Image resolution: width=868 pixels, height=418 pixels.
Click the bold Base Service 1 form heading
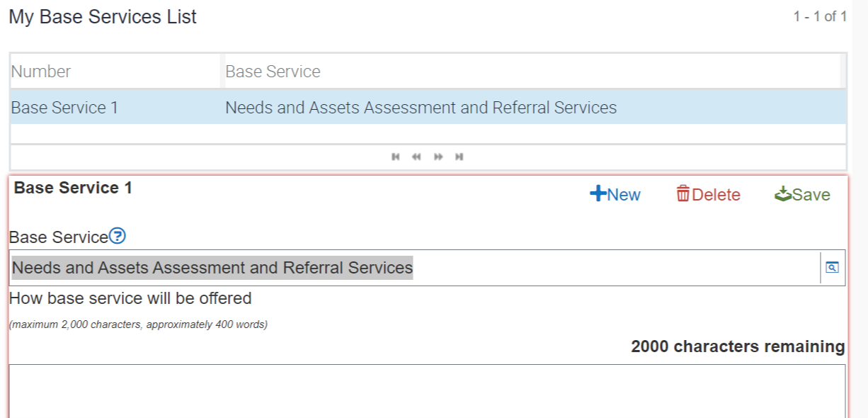click(x=73, y=188)
